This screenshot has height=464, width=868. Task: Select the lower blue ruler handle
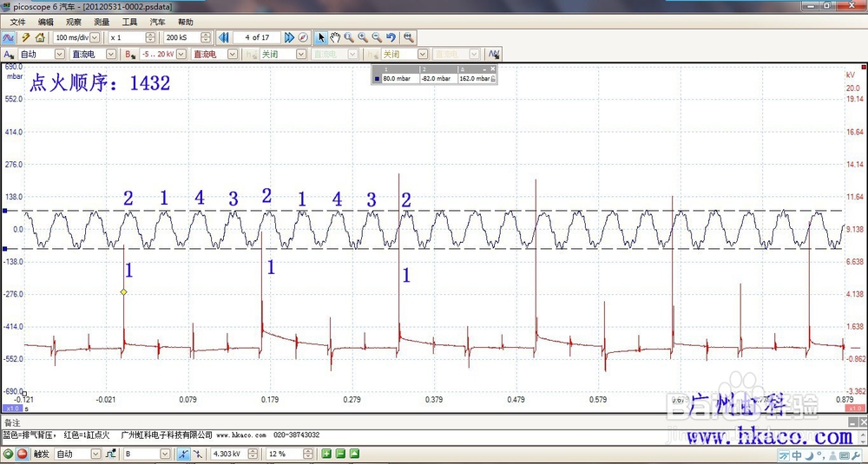point(5,249)
